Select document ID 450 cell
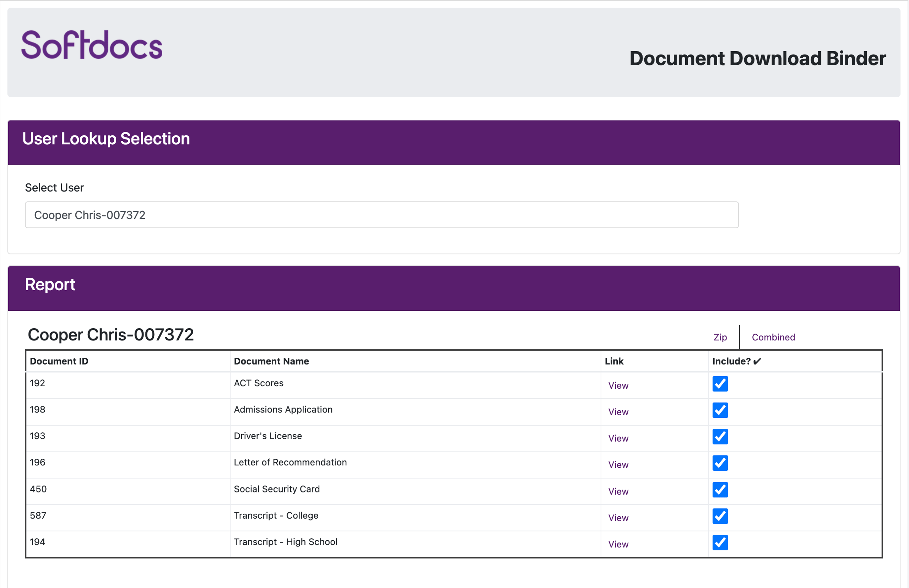 pyautogui.click(x=128, y=491)
